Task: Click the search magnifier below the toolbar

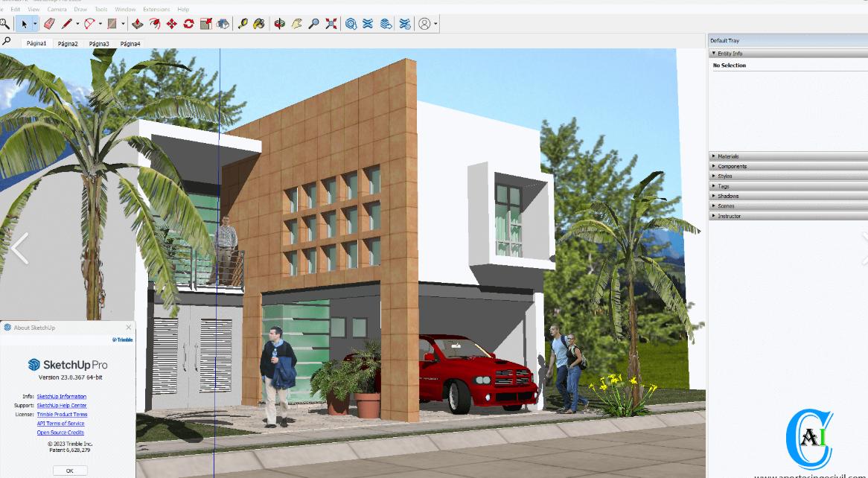Action: (7, 42)
